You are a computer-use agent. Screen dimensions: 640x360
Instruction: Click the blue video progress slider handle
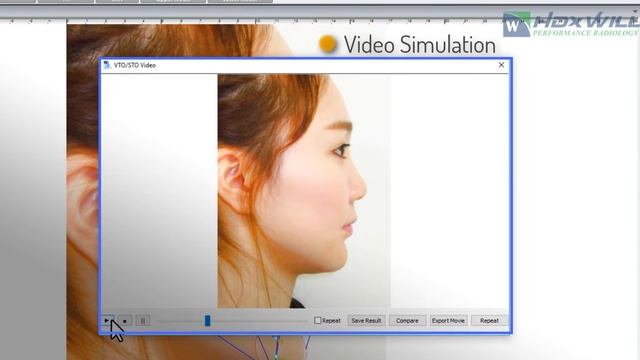207,321
